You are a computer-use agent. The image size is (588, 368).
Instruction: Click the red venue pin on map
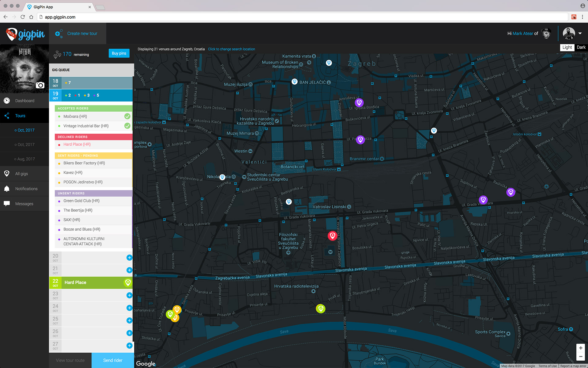point(332,236)
